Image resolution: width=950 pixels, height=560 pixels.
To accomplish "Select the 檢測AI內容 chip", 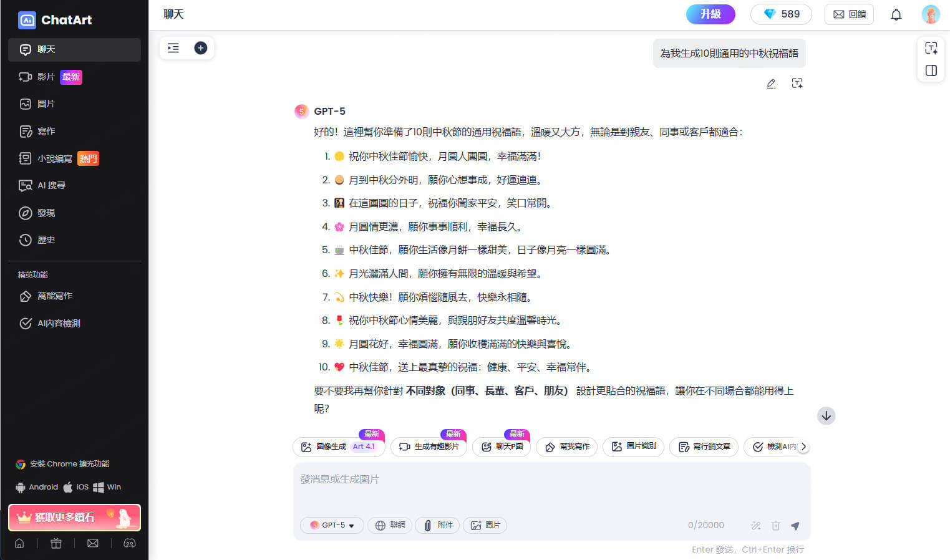I will coord(772,447).
